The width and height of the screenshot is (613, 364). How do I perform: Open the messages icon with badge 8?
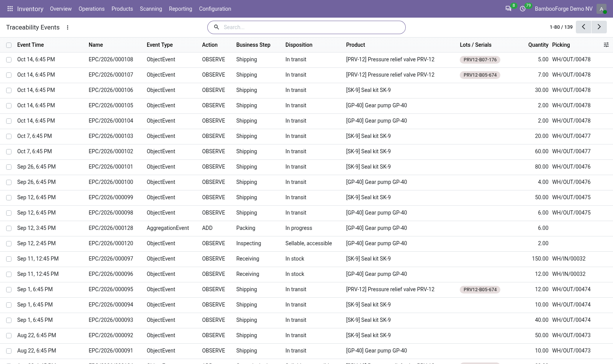click(x=508, y=9)
